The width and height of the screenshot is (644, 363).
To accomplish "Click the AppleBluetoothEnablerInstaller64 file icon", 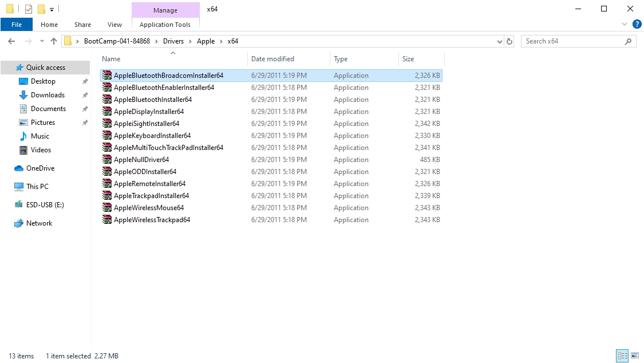I will [107, 87].
